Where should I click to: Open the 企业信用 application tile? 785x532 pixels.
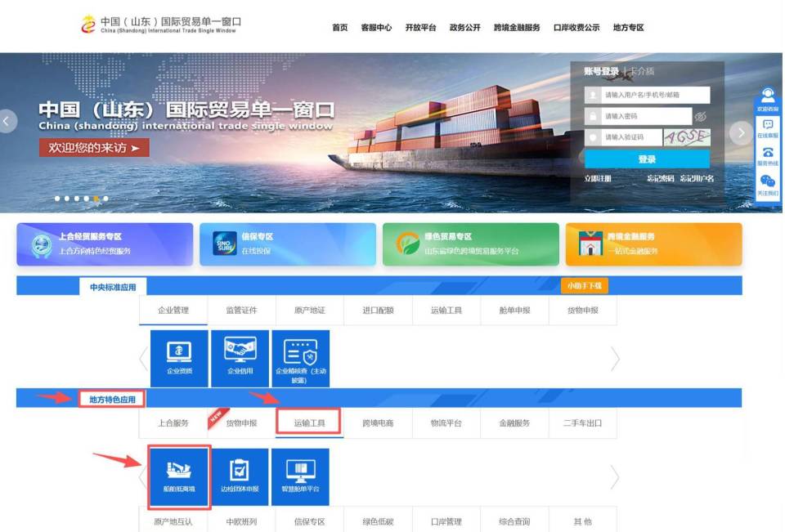coord(240,358)
